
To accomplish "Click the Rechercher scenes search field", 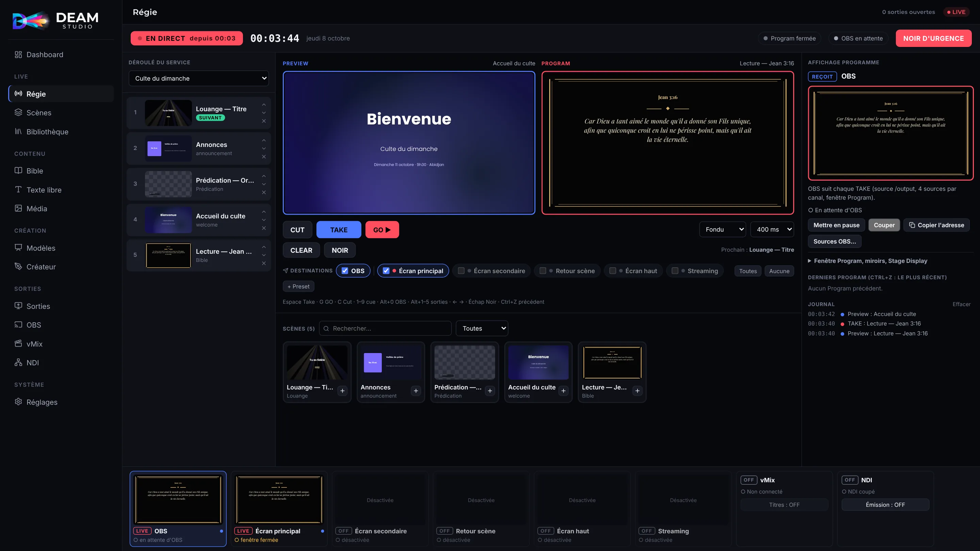I will pos(386,329).
